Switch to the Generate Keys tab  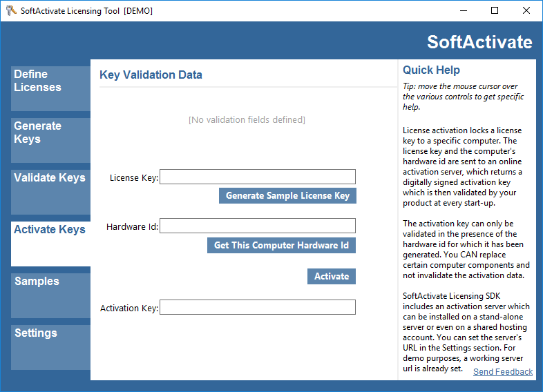pyautogui.click(x=50, y=140)
